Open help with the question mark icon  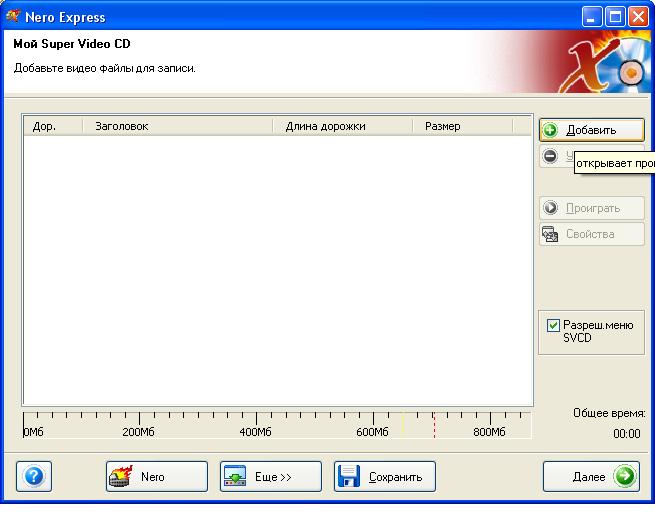pos(34,476)
